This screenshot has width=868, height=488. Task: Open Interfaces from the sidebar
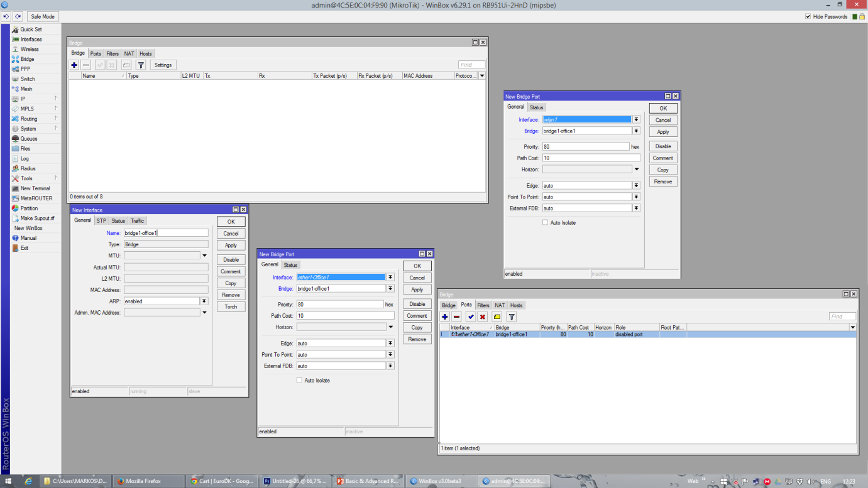30,40
